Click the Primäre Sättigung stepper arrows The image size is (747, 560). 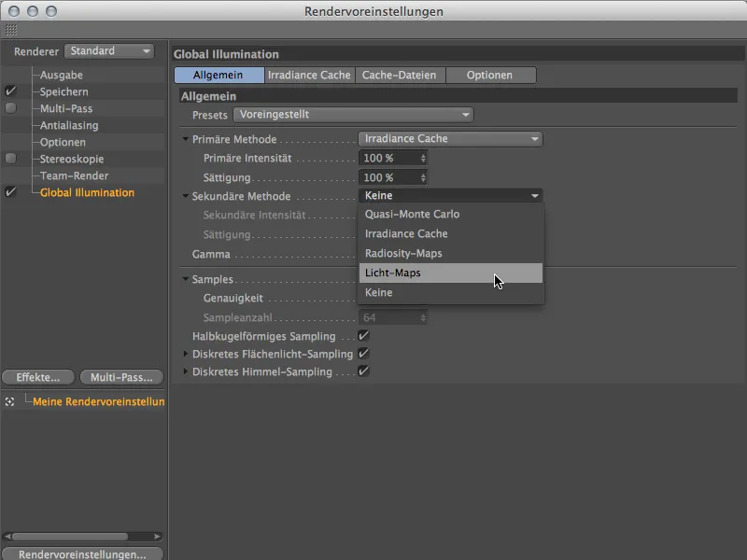(423, 177)
